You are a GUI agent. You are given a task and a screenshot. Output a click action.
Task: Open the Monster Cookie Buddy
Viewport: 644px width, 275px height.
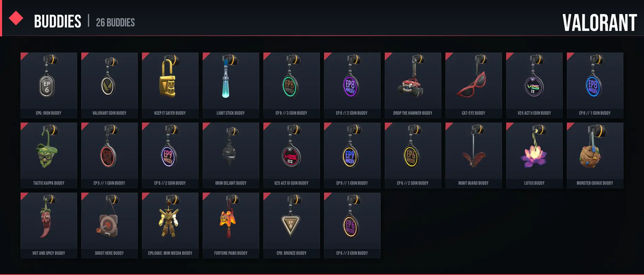pyautogui.click(x=595, y=155)
